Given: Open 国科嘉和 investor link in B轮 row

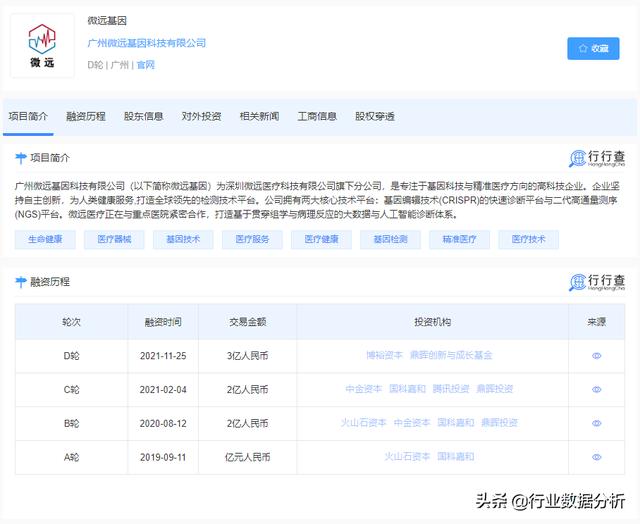Looking at the screenshot, I should [456, 423].
